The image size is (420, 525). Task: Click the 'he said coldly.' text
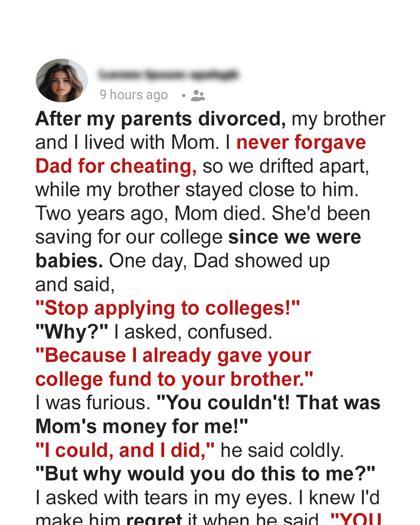282,450
